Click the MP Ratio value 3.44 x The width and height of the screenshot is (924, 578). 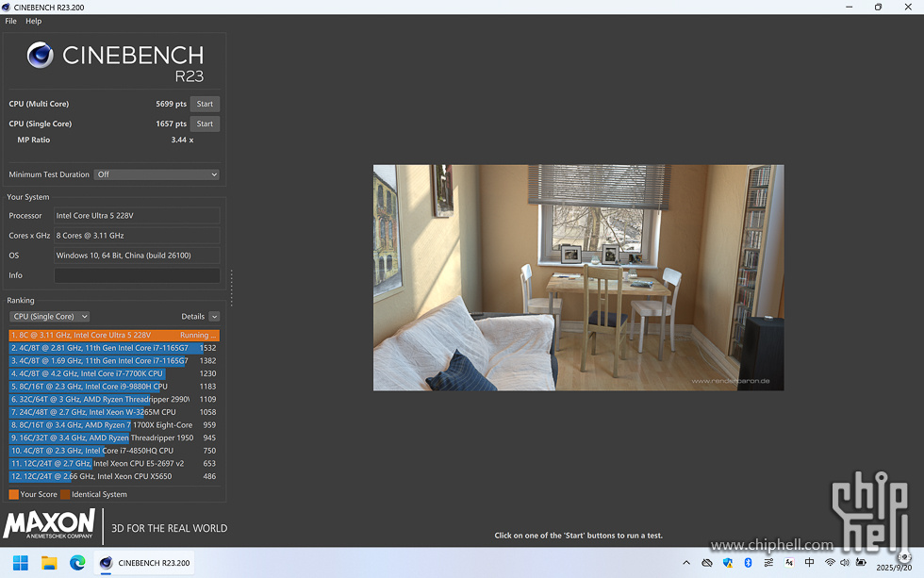coord(182,140)
